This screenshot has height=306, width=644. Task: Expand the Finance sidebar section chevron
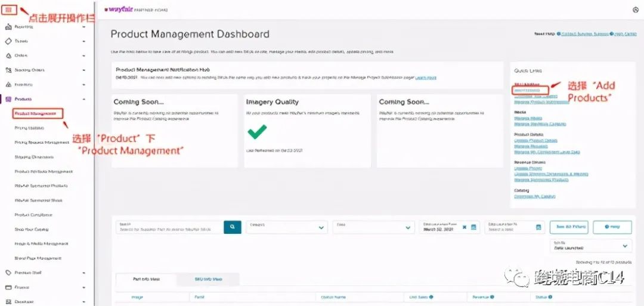[84, 287]
